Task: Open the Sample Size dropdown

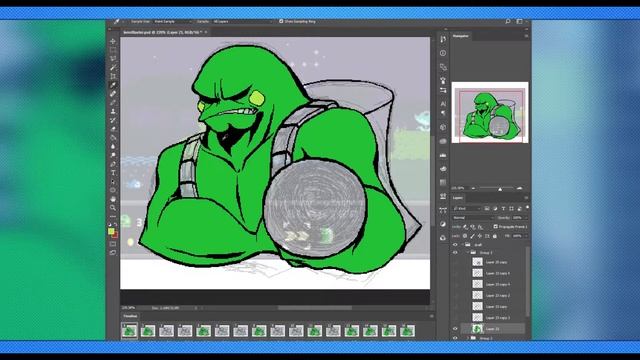Action: click(172, 21)
